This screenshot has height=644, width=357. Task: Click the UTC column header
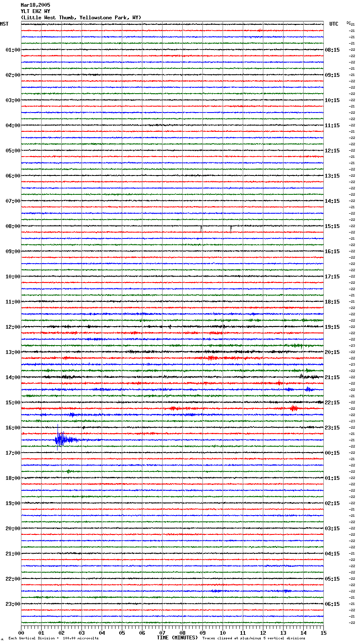tap(334, 24)
